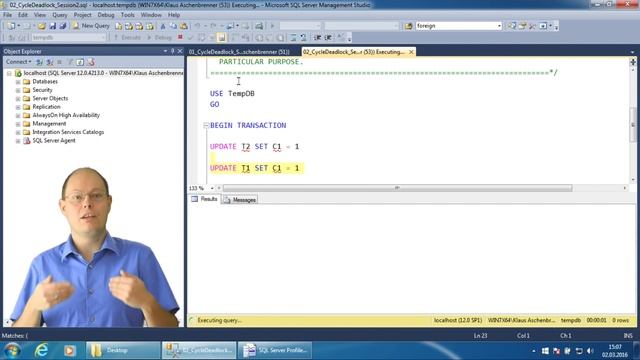Expand the Databases folder node
The image size is (640, 360).
click(18, 82)
